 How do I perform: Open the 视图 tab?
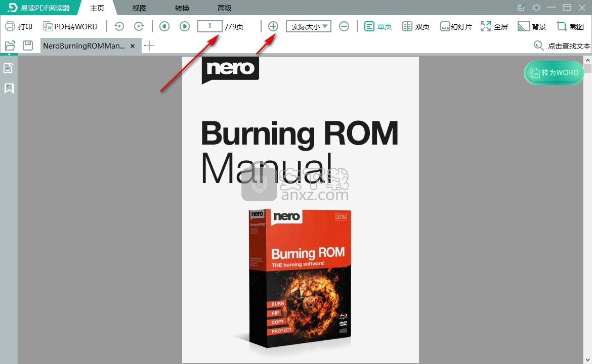pyautogui.click(x=139, y=8)
